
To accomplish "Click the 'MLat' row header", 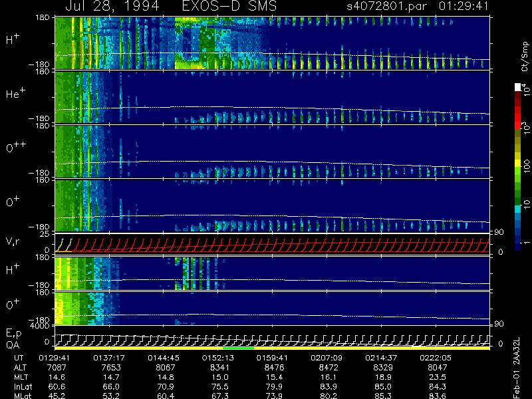I will point(23,396).
